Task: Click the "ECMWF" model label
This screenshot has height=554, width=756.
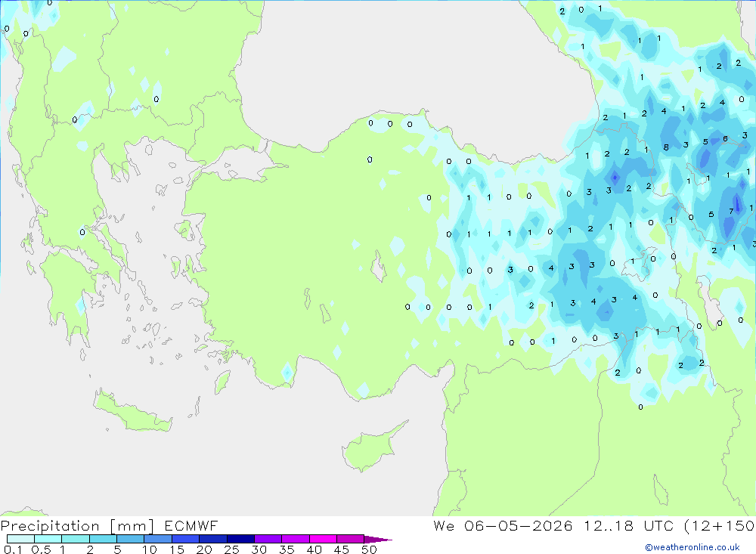Action: [191, 526]
